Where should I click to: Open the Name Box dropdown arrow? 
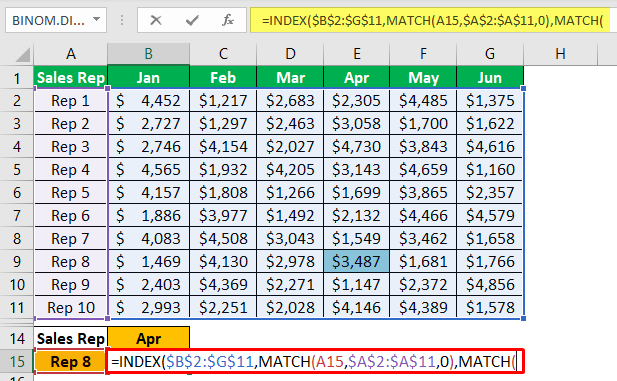(x=96, y=19)
